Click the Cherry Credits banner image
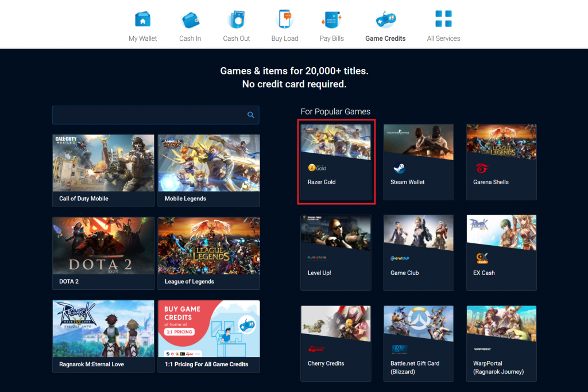588x392 pixels. click(x=335, y=323)
